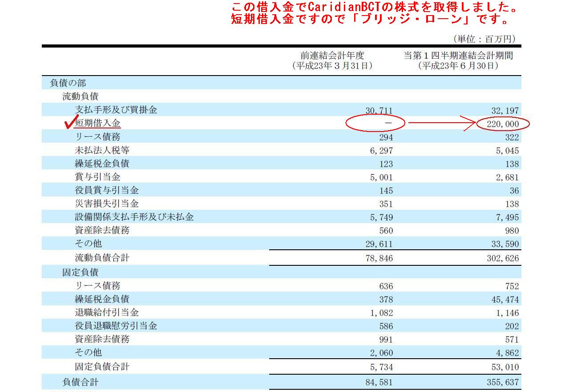Select the value 30,711
569x392 pixels.
pyautogui.click(x=379, y=111)
